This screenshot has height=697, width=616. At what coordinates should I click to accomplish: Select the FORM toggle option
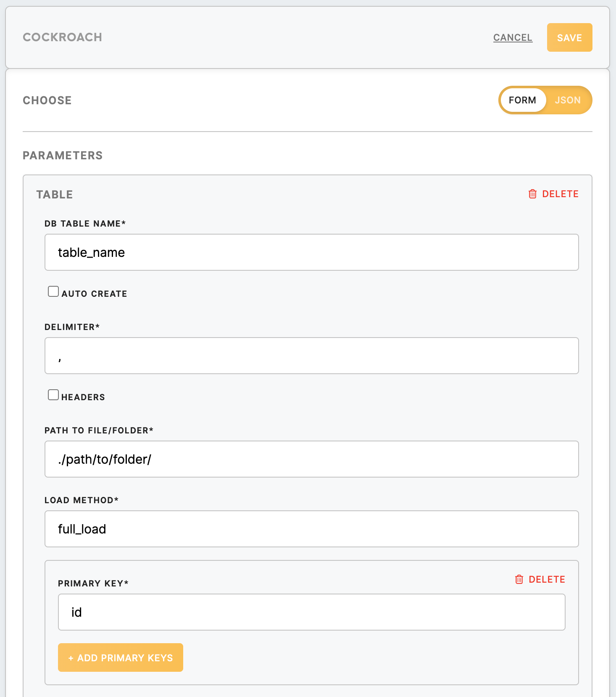[522, 100]
